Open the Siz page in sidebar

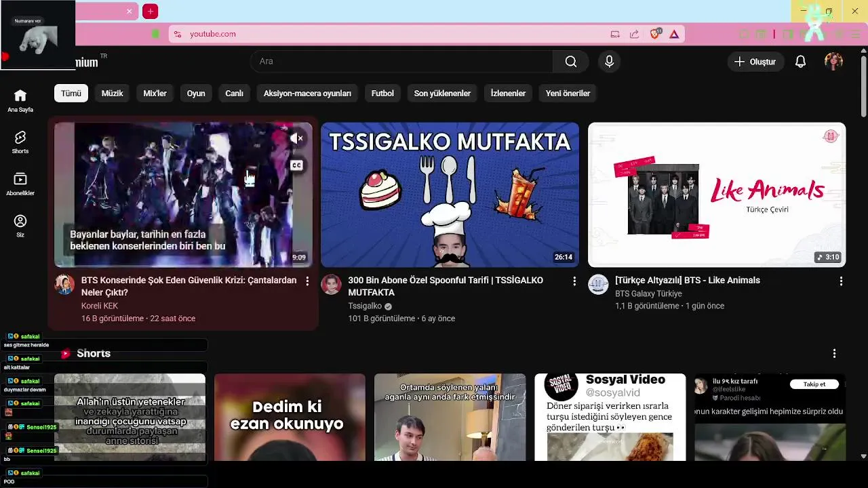20,226
